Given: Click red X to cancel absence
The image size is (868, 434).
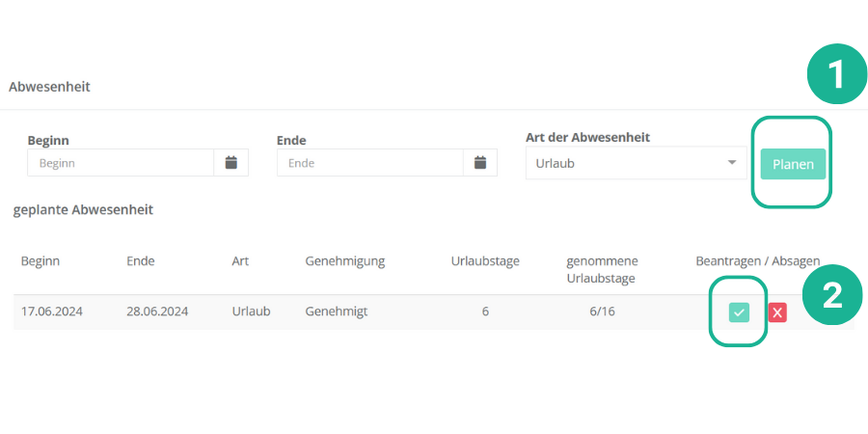Looking at the screenshot, I should [x=777, y=312].
